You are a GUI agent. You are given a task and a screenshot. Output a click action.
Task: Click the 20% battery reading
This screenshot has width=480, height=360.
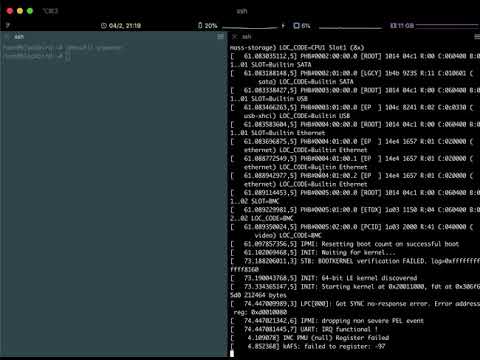[x=211, y=25]
